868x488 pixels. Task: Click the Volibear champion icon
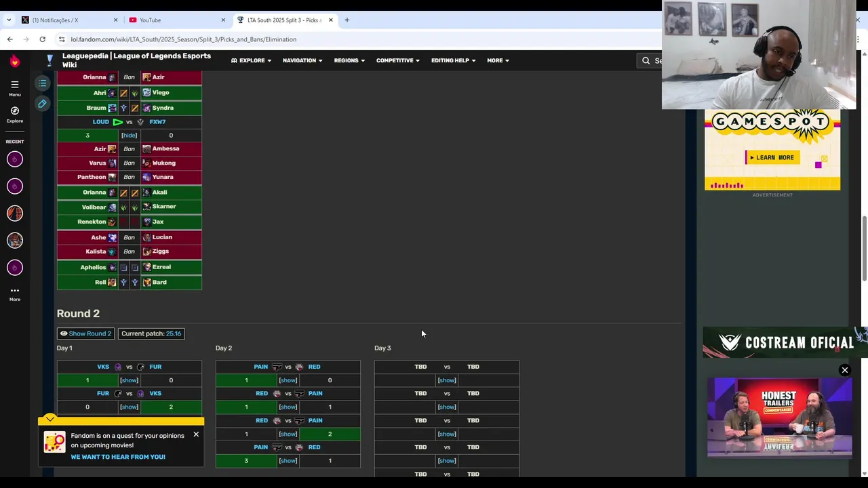[112, 207]
